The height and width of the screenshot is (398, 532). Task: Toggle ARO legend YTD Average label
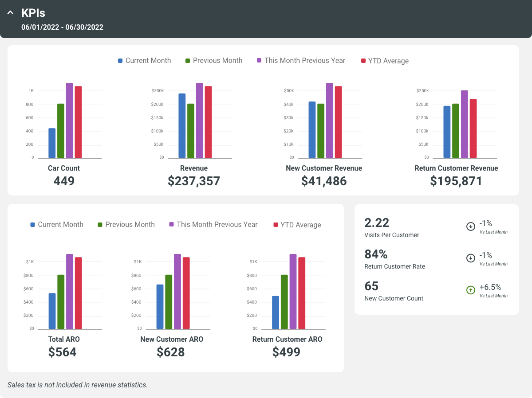300,225
